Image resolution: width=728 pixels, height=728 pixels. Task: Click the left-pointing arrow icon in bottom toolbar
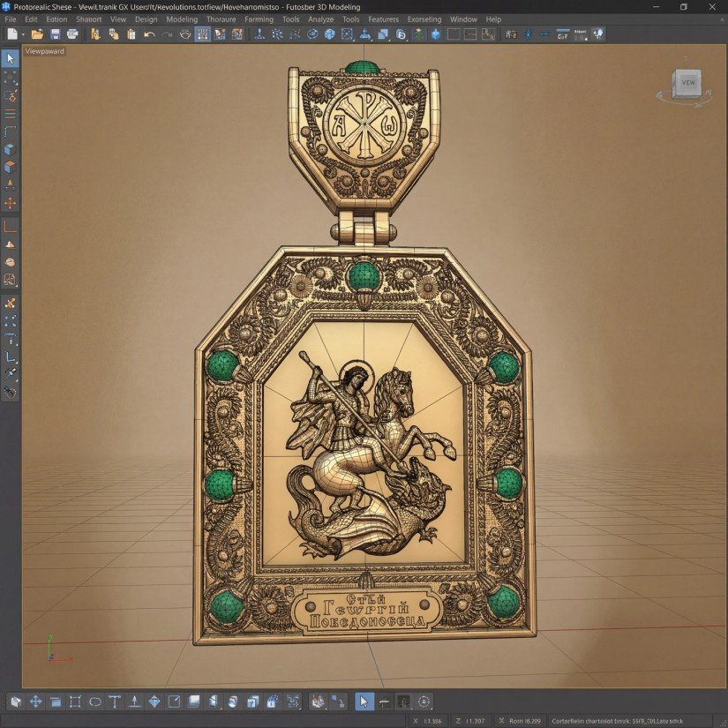(384, 702)
